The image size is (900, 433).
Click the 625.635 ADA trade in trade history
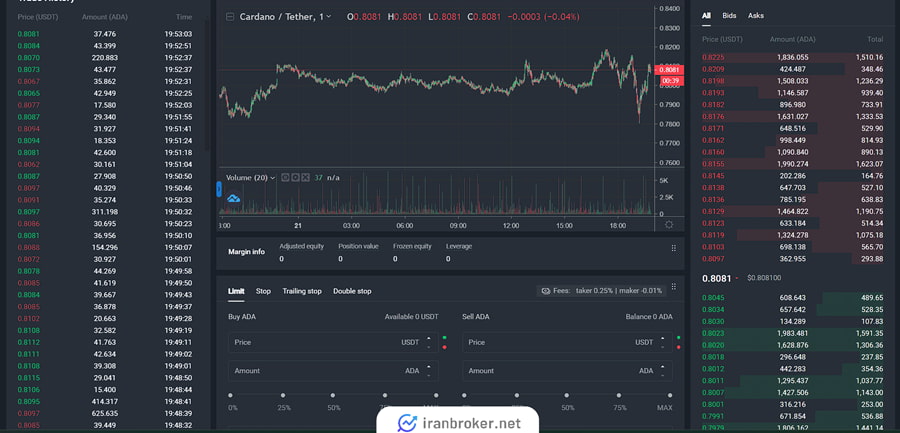tap(105, 413)
